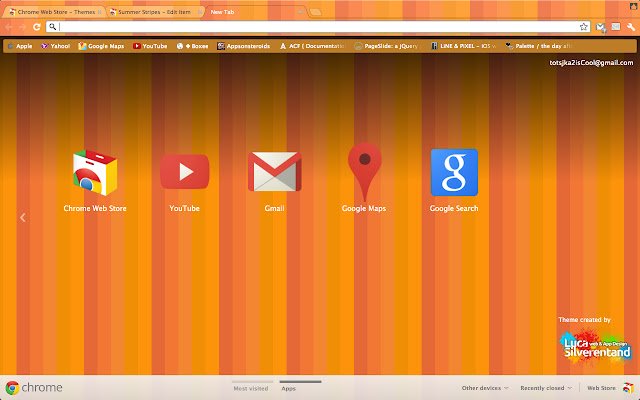Bookmark this page with the star icon
Viewport: 640px width, 400px height.
pos(584,27)
